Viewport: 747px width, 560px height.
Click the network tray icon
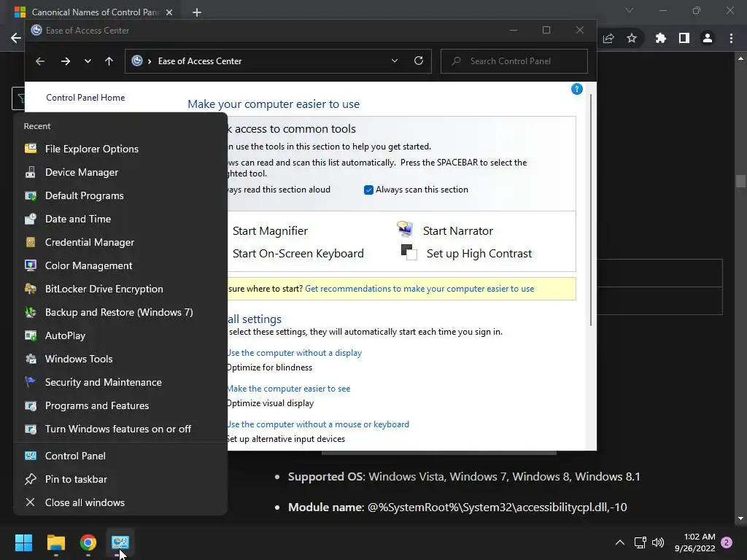point(640,542)
